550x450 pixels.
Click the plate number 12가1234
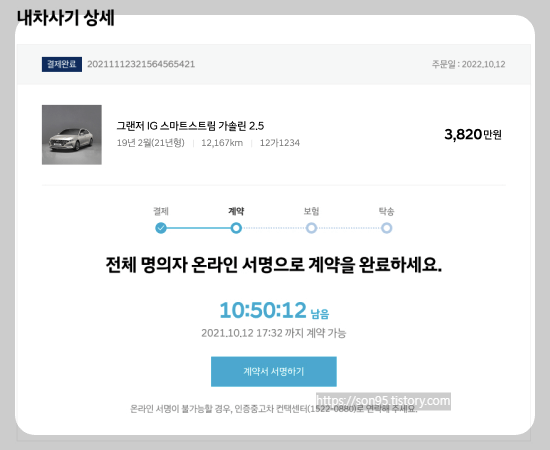pyautogui.click(x=280, y=143)
